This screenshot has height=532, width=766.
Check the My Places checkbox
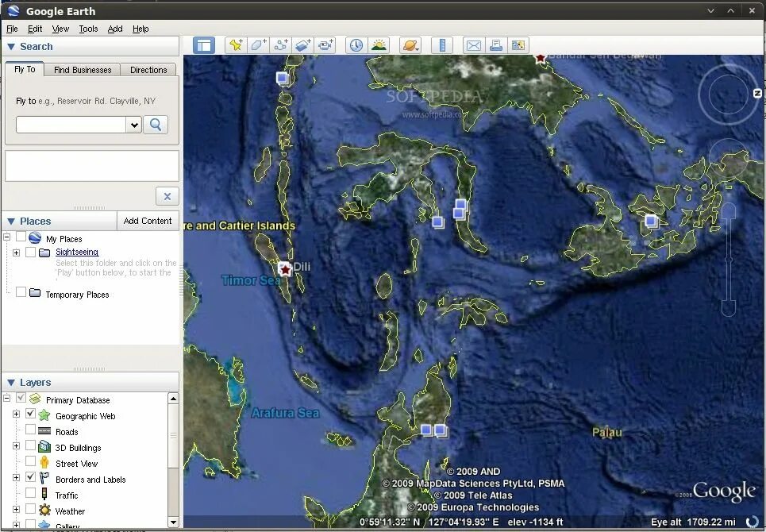21,237
